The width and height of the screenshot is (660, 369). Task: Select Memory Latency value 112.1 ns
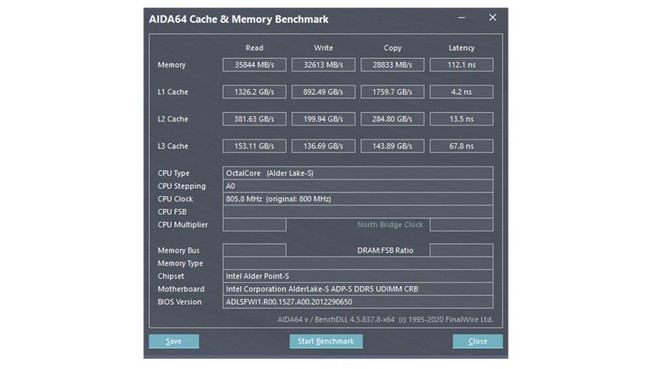[461, 65]
